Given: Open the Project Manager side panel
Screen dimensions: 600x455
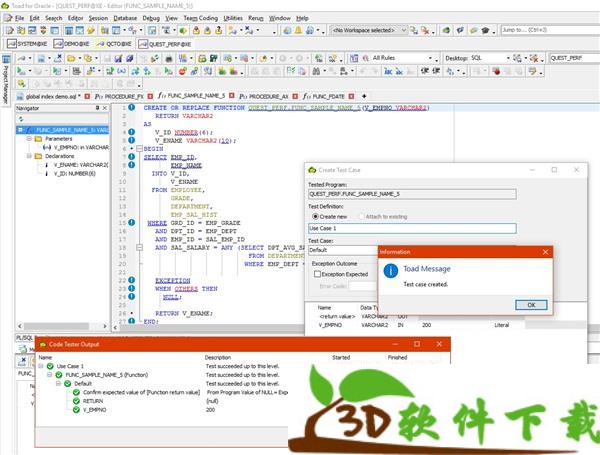Looking at the screenshot, I should tap(6, 80).
